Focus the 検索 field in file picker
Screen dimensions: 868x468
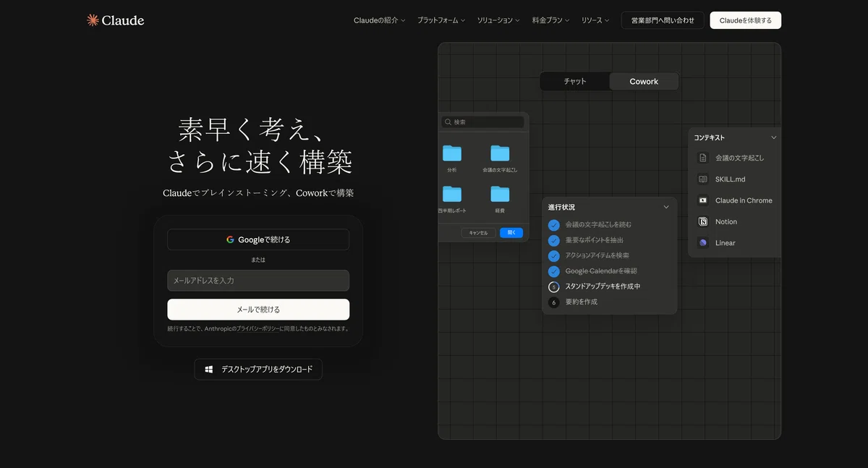click(482, 122)
